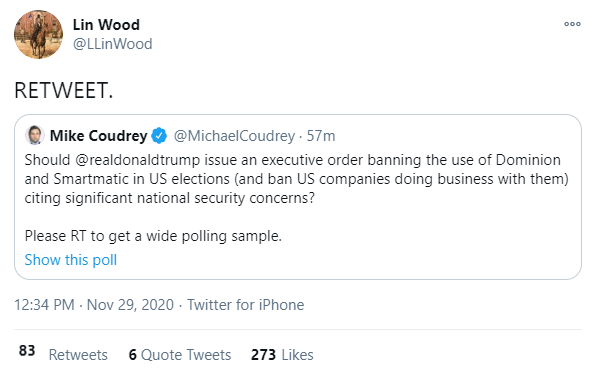This screenshot has width=597, height=377.
Task: View the 6 Quote Tweets list
Action: click(x=180, y=355)
